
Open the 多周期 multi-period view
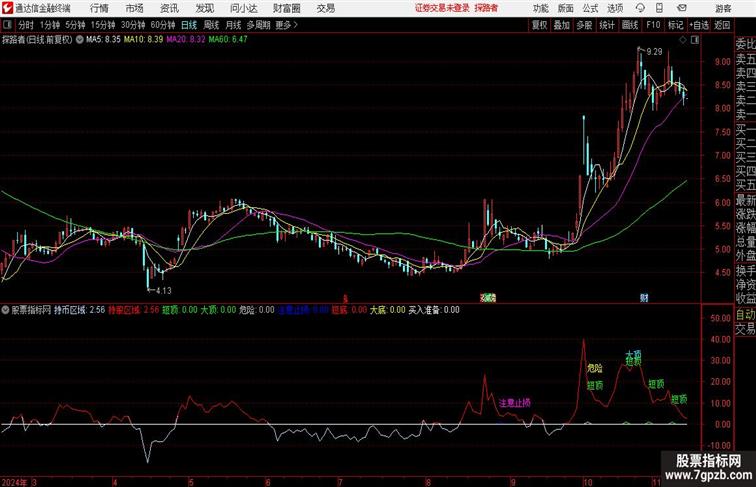coord(258,25)
